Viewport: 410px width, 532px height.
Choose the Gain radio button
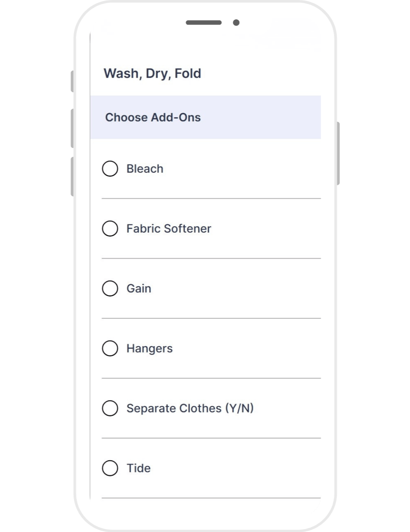coord(110,289)
